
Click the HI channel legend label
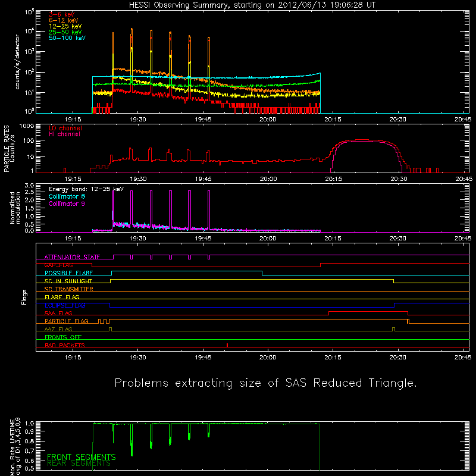[x=64, y=134]
